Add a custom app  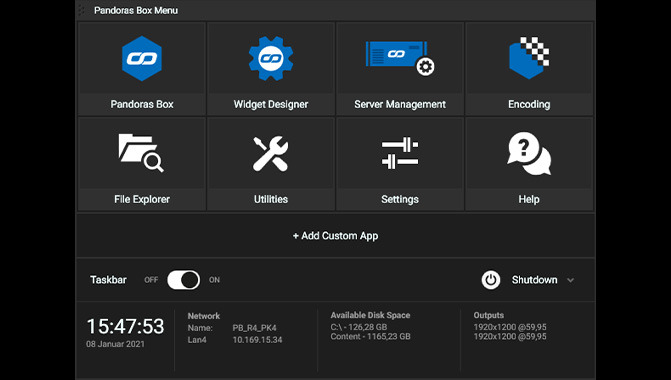336,236
